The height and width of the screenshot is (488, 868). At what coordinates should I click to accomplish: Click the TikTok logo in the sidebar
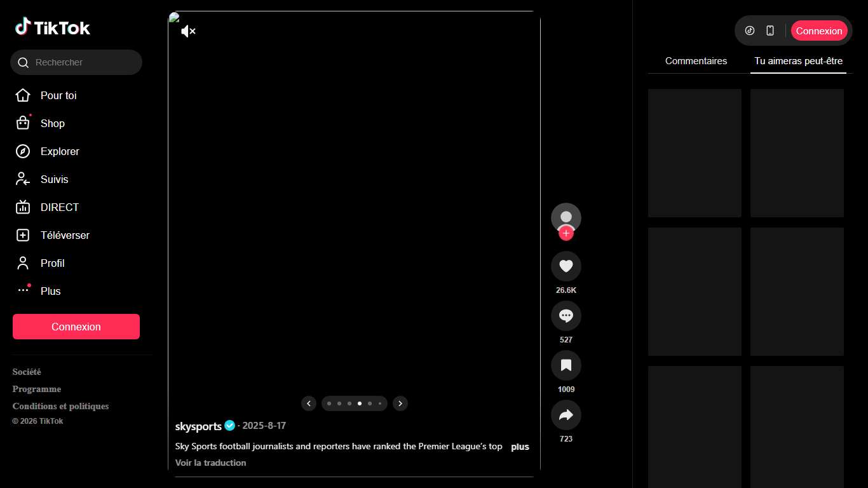click(x=53, y=27)
